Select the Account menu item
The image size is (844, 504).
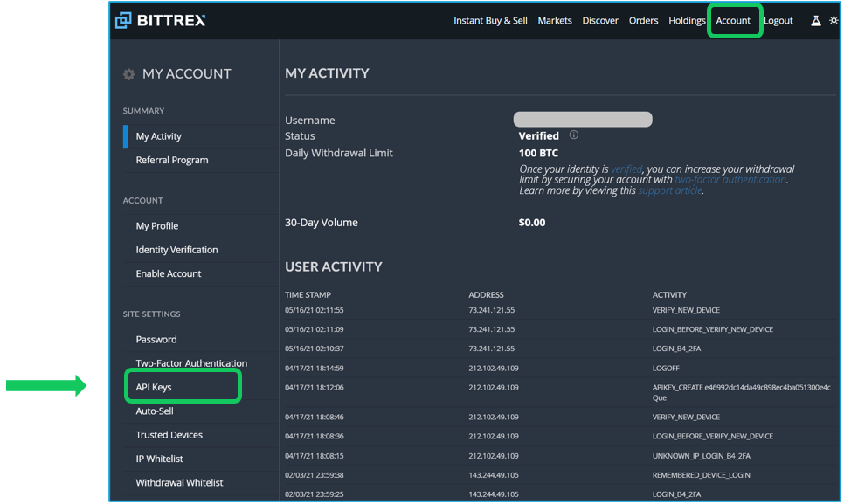tap(732, 20)
